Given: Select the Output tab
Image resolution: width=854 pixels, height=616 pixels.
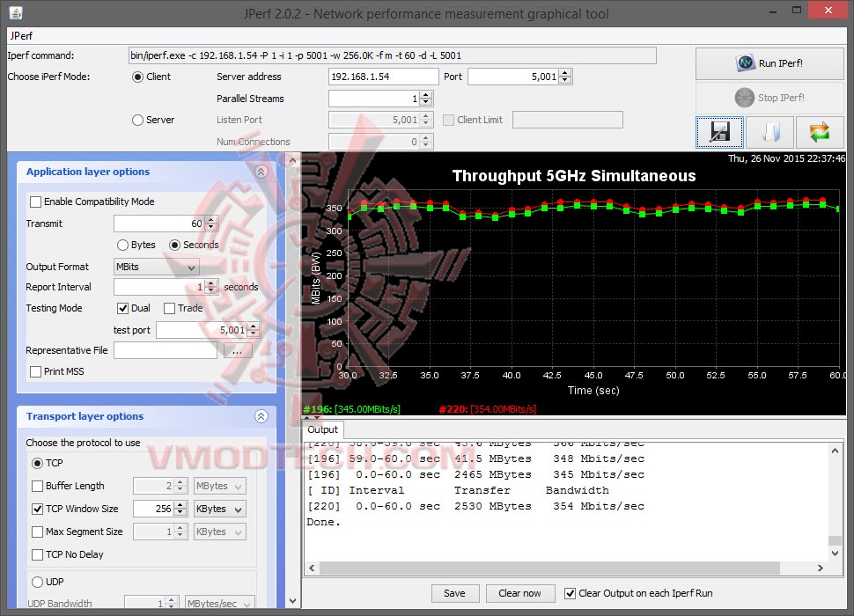Looking at the screenshot, I should pos(323,429).
